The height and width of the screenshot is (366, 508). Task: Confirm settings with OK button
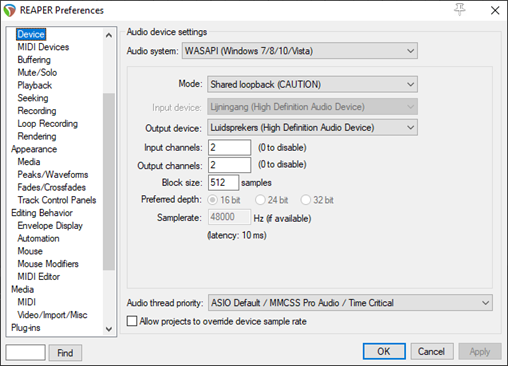384,351
